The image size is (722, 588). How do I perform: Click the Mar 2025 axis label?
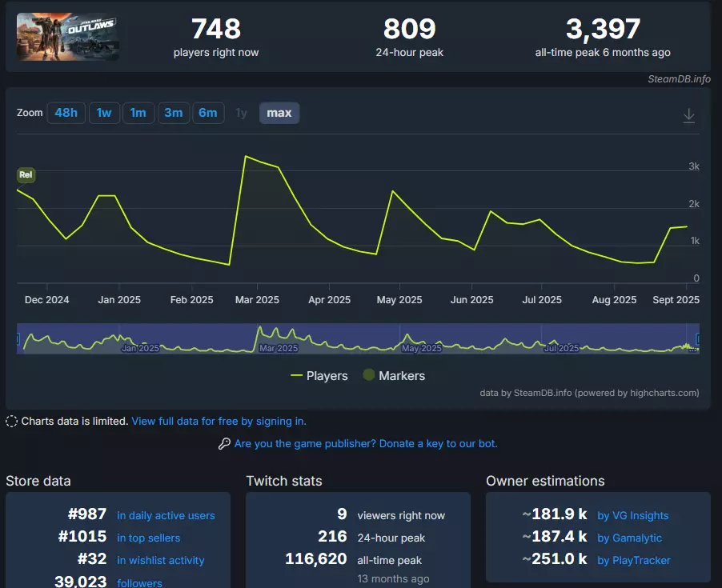(x=257, y=299)
